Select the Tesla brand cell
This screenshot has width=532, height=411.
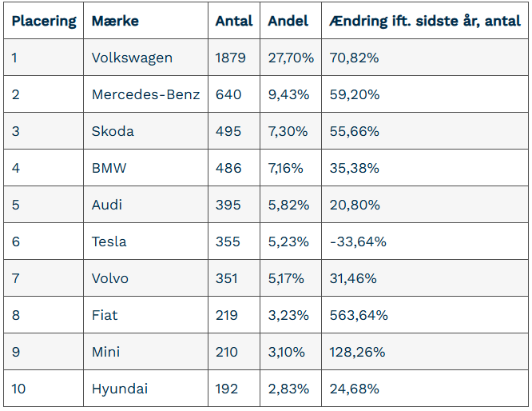tap(109, 241)
